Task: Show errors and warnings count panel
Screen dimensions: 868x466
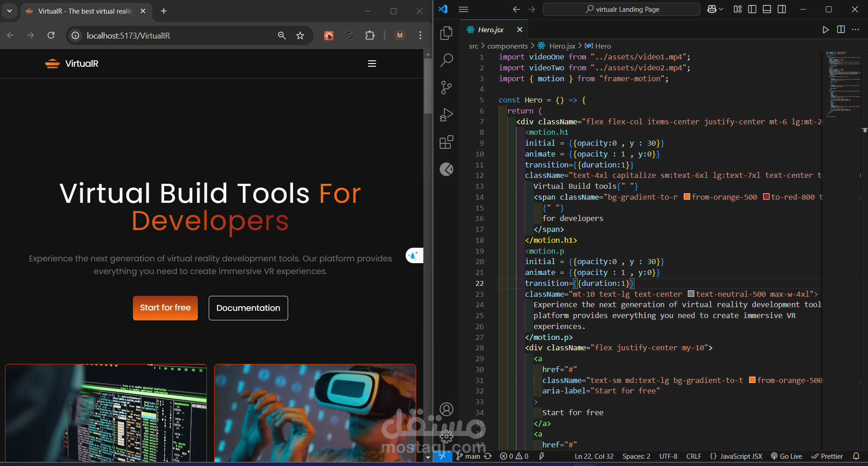Action: (514, 456)
